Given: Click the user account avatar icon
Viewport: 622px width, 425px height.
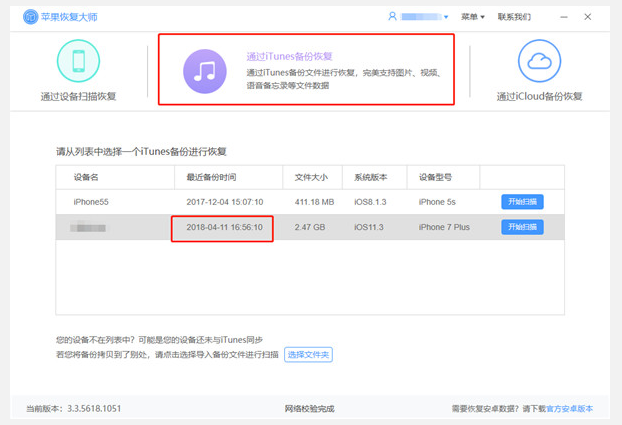Looking at the screenshot, I should click(392, 17).
